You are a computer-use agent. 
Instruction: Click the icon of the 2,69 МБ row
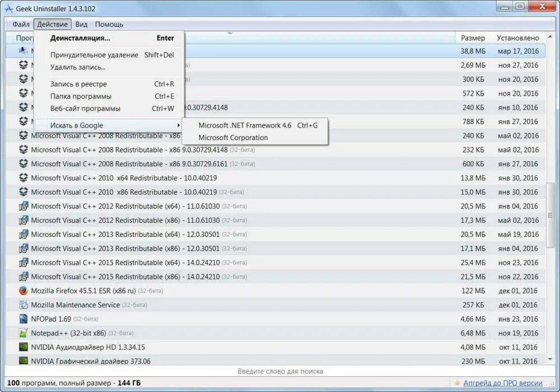[23, 65]
